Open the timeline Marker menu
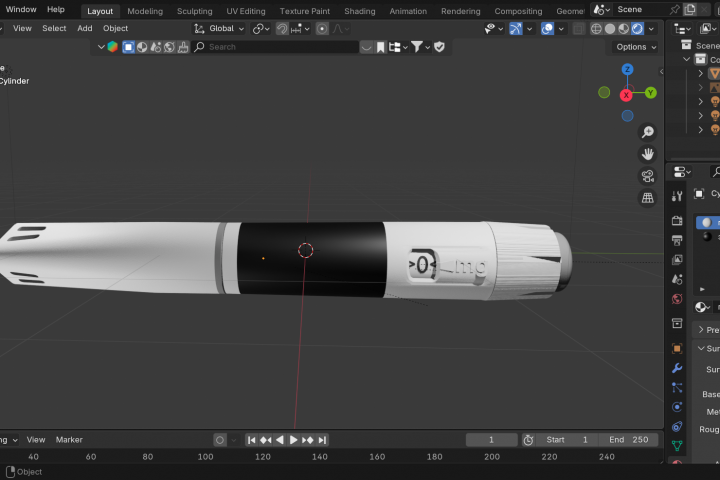This screenshot has height=480, width=720. 69,440
